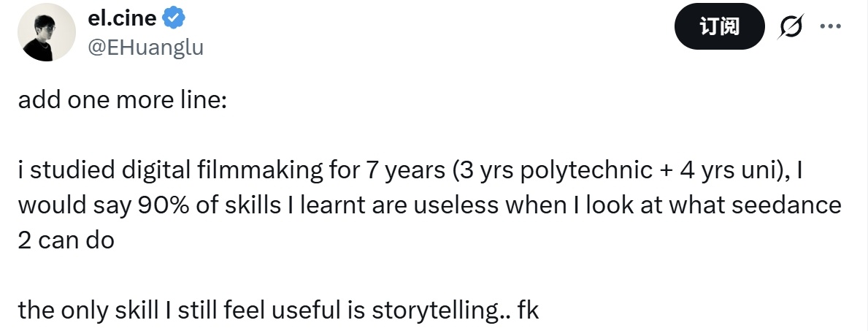Open the el.cine display name link
The image size is (868, 331).
click(x=121, y=19)
